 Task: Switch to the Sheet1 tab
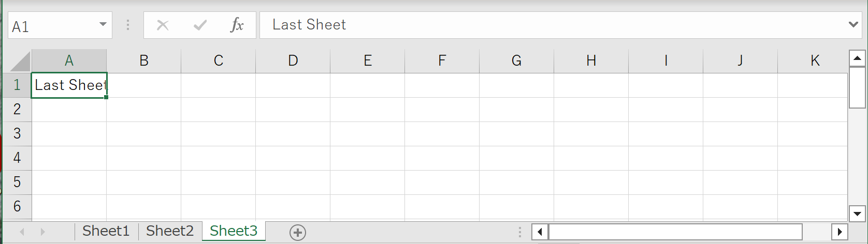point(106,231)
